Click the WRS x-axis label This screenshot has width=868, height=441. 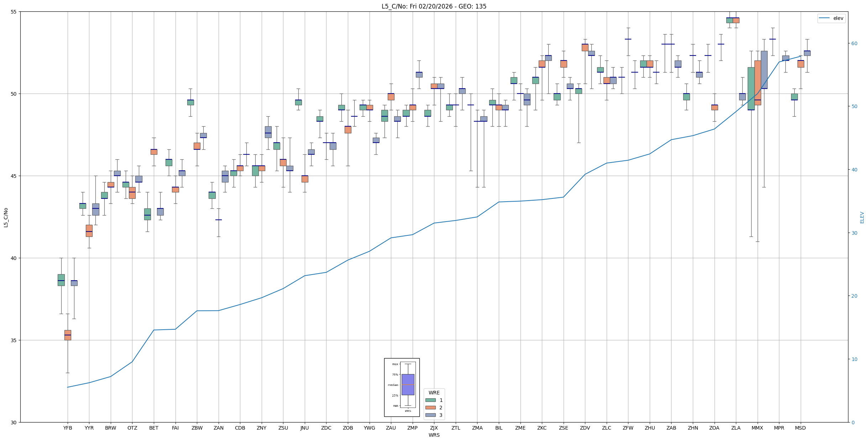[x=434, y=435]
